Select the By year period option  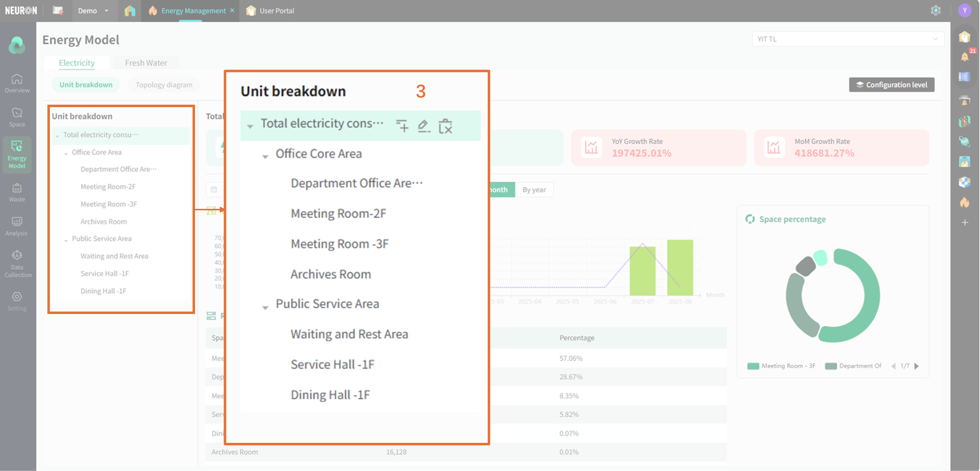[x=534, y=190]
